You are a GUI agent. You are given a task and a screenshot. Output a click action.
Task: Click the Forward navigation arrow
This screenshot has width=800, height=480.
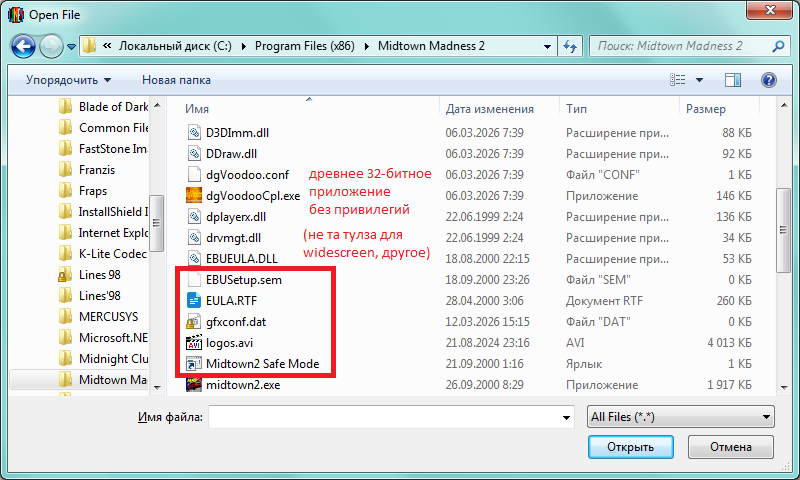(51, 46)
